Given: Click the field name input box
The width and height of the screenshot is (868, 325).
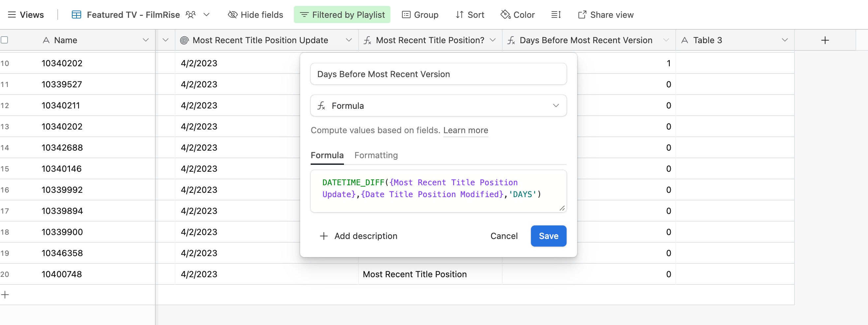Looking at the screenshot, I should (x=438, y=74).
